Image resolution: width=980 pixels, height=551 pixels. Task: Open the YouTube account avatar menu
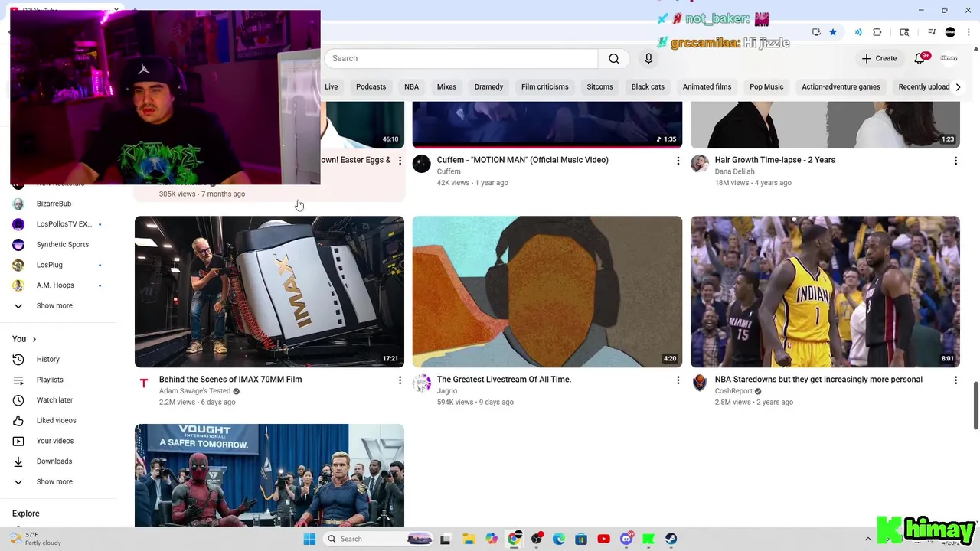949,58
